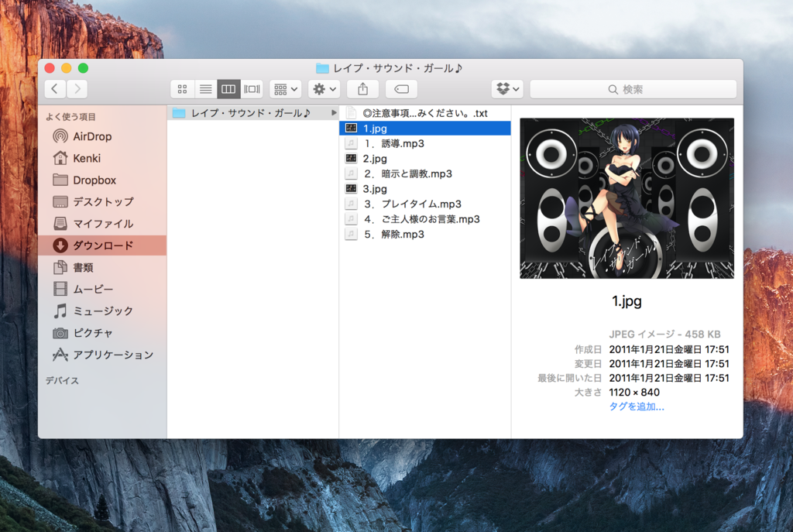Select column view button
The height and width of the screenshot is (532, 793).
(x=228, y=90)
